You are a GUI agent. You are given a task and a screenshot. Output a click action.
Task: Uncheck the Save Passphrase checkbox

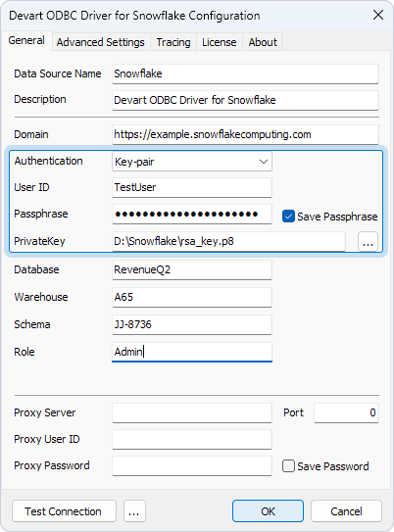coord(288,217)
